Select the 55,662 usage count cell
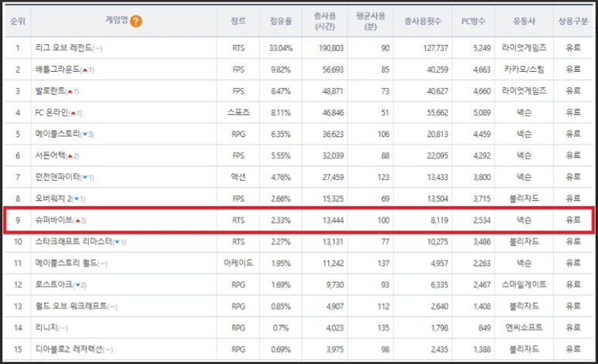Viewport: 598px width, 364px height. click(x=437, y=113)
